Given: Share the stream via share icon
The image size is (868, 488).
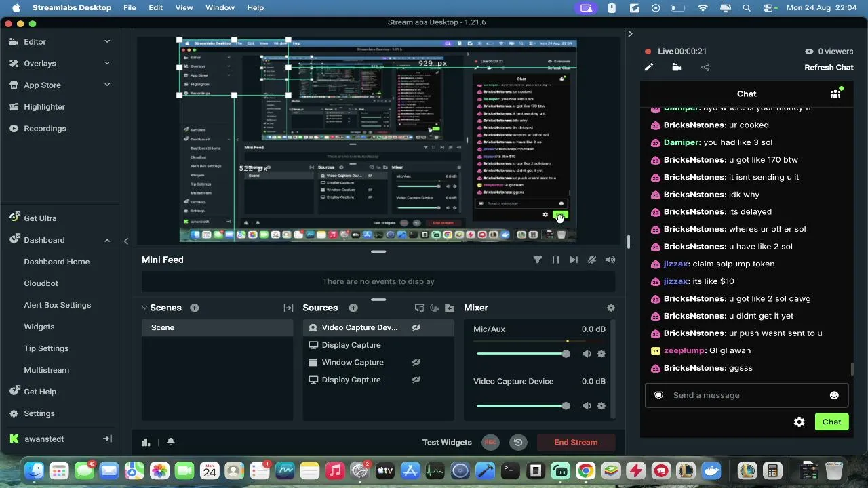Looking at the screenshot, I should point(705,67).
